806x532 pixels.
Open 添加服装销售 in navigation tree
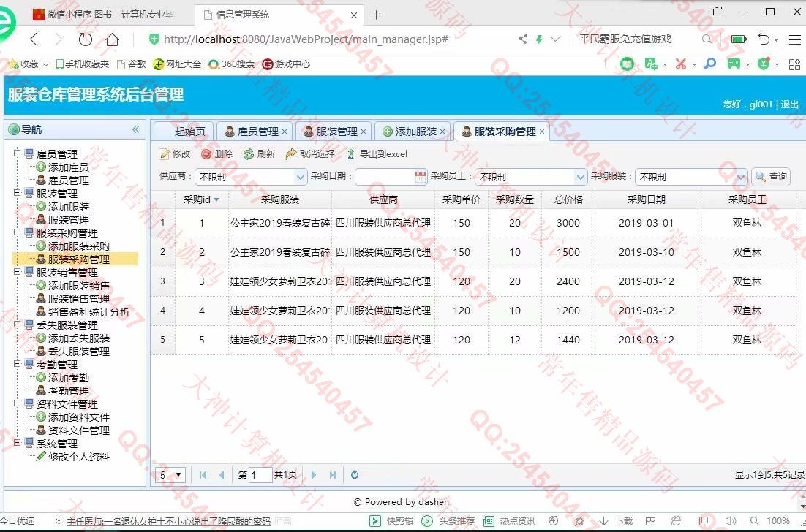click(x=78, y=286)
